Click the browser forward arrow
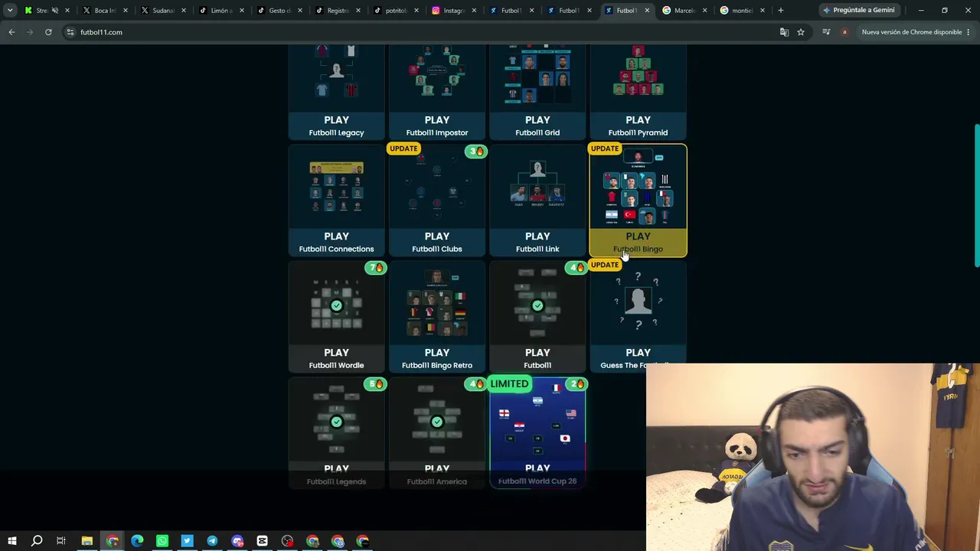Screen dimensions: 980x551 tap(30, 32)
